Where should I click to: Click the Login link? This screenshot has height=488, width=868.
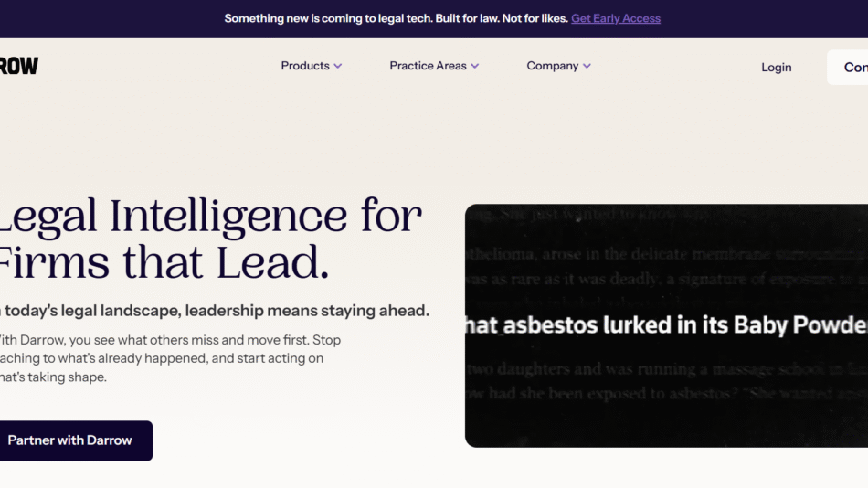tap(777, 67)
